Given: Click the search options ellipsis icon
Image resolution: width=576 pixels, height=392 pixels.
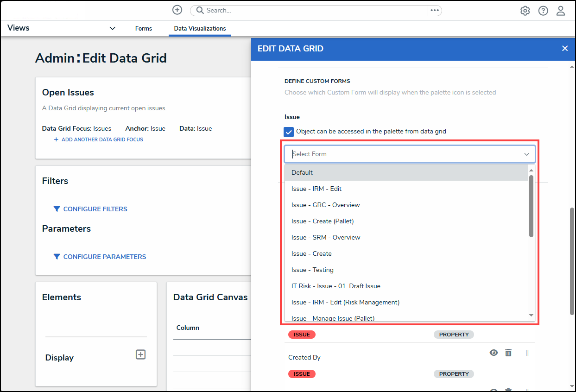Looking at the screenshot, I should point(434,10).
